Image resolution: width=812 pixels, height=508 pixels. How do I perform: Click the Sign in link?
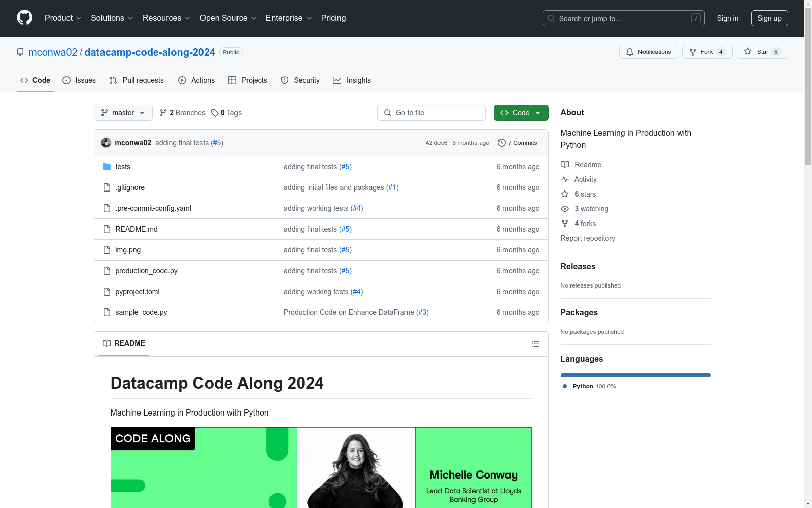728,18
